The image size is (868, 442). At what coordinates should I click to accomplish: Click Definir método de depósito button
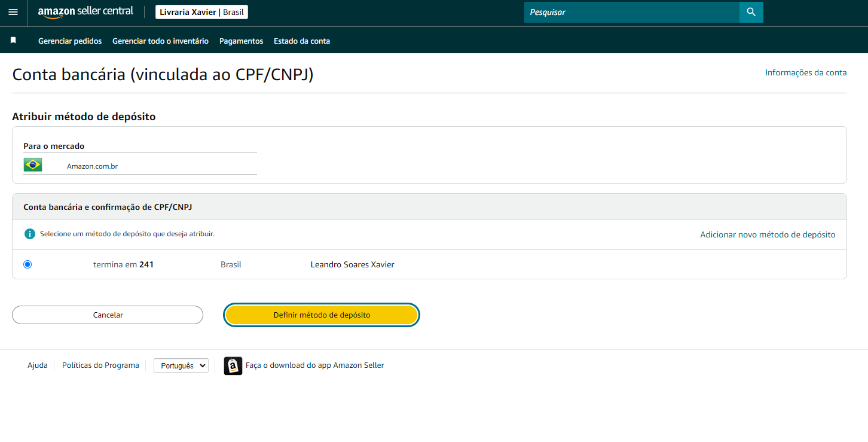coord(322,315)
